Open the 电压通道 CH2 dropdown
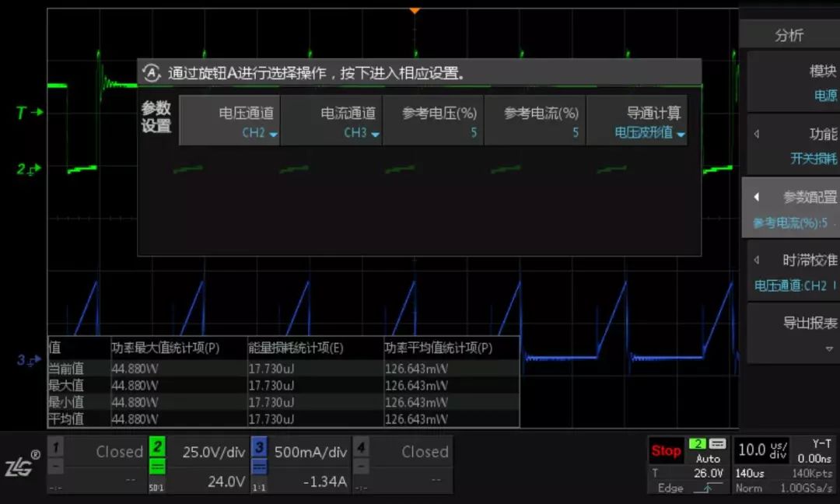840x504 pixels. tap(229, 121)
